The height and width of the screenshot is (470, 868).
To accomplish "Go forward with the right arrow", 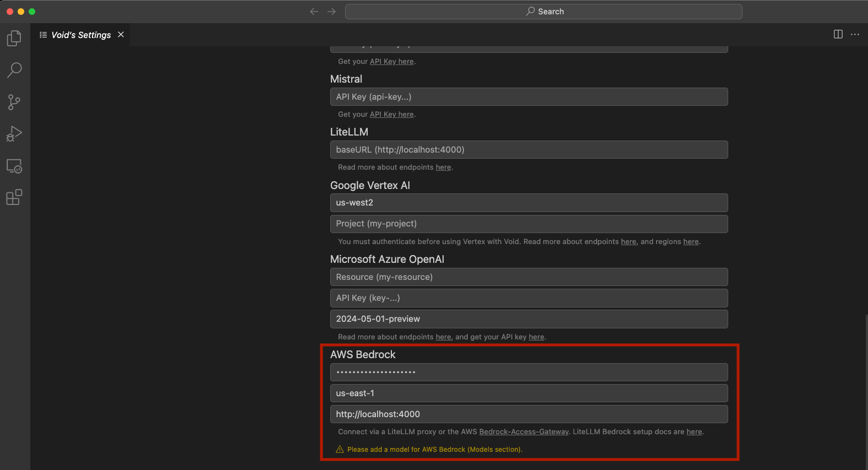I will click(331, 12).
